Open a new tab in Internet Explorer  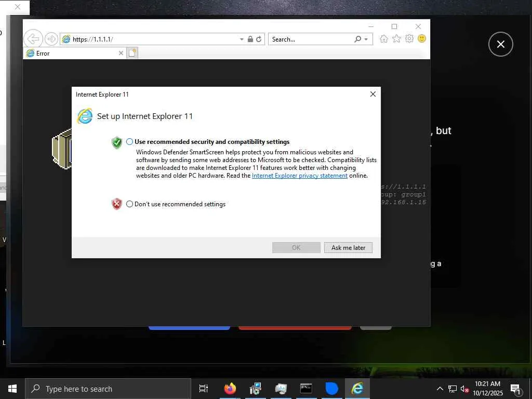[132, 53]
